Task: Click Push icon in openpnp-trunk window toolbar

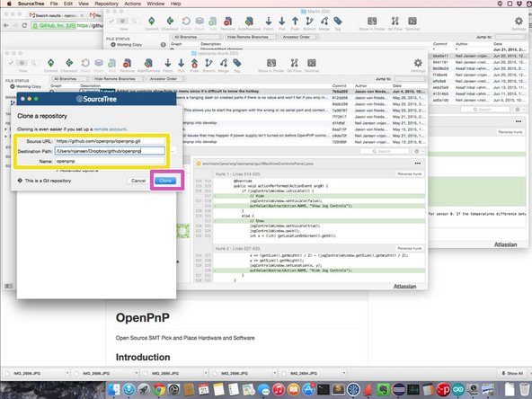Action: click(194, 63)
